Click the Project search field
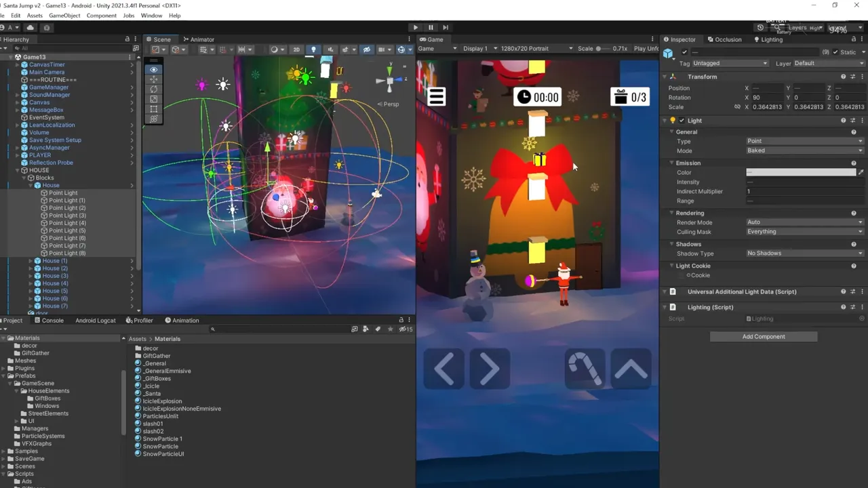The height and width of the screenshot is (488, 868). (279, 329)
